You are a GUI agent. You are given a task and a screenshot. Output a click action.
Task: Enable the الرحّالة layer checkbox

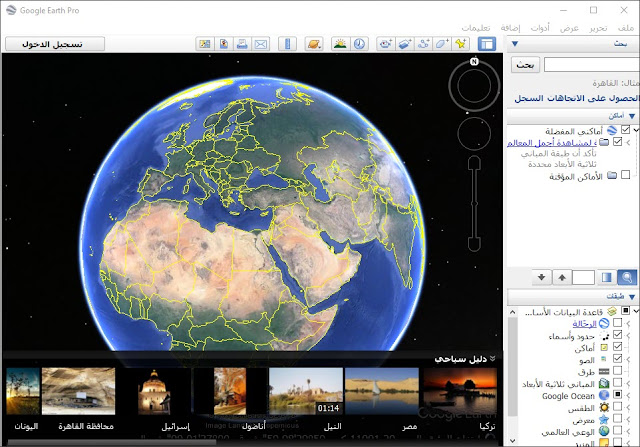click(x=617, y=322)
